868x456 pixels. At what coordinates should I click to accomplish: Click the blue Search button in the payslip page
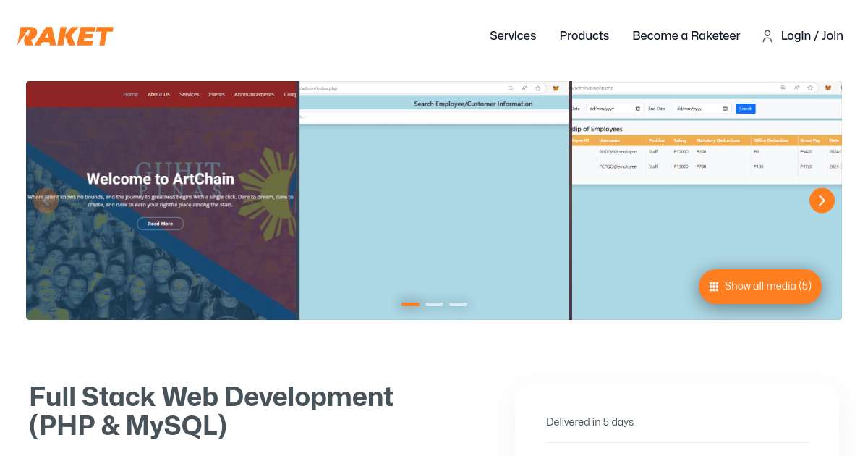(745, 109)
